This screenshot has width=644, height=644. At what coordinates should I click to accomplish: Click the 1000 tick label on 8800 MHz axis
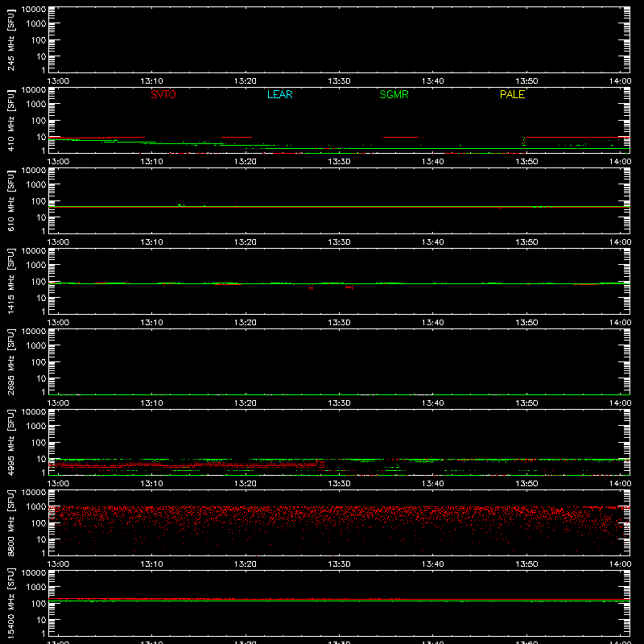point(36,507)
